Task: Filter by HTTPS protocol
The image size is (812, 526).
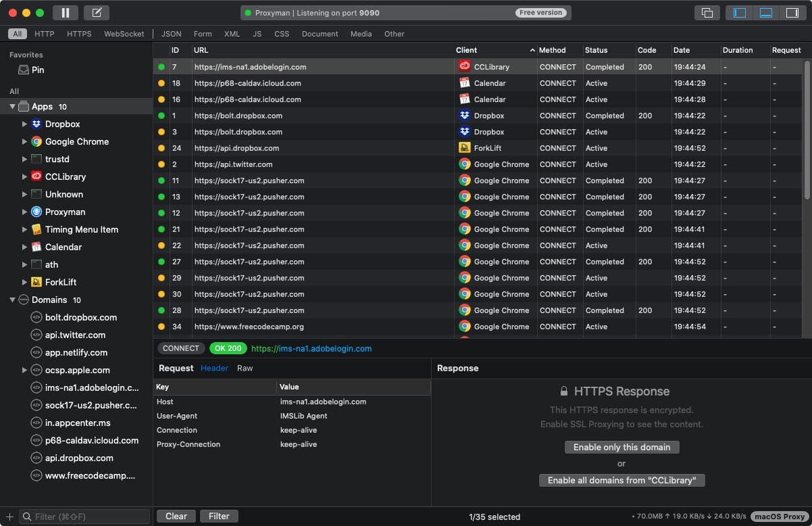Action: [79, 34]
